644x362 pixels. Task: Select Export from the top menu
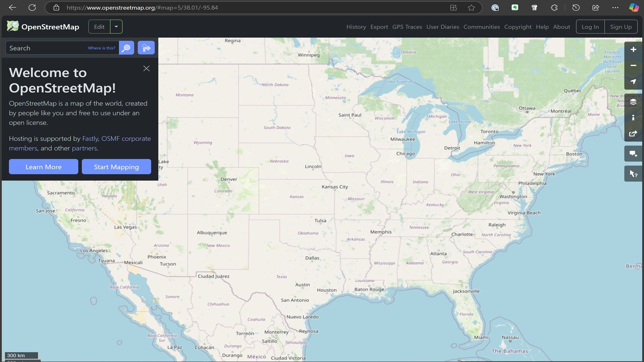(x=379, y=27)
